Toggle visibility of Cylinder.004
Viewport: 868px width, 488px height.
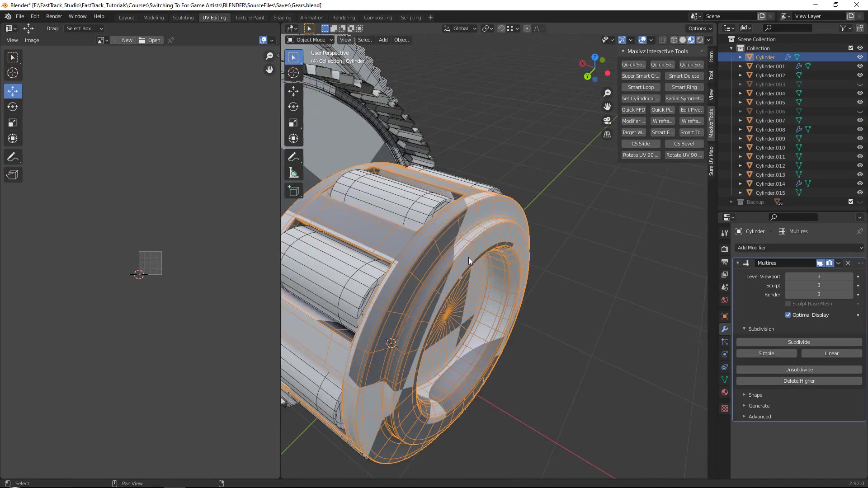860,93
